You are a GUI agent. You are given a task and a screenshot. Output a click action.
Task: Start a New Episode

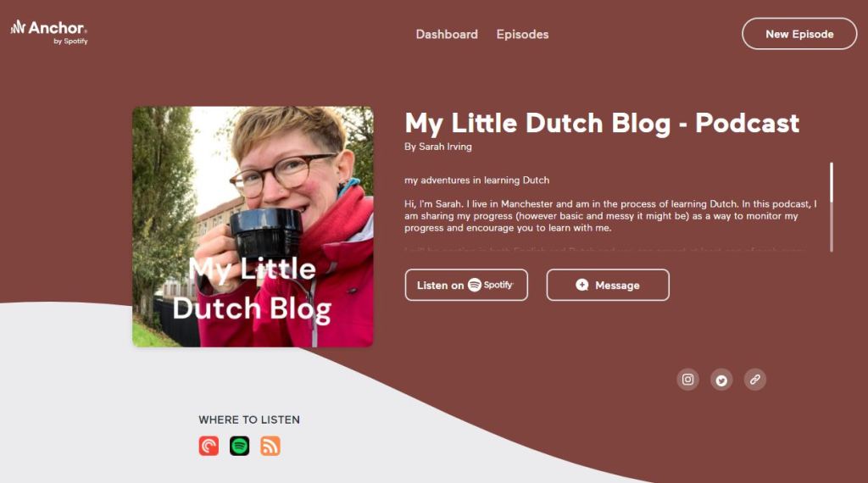click(x=799, y=34)
